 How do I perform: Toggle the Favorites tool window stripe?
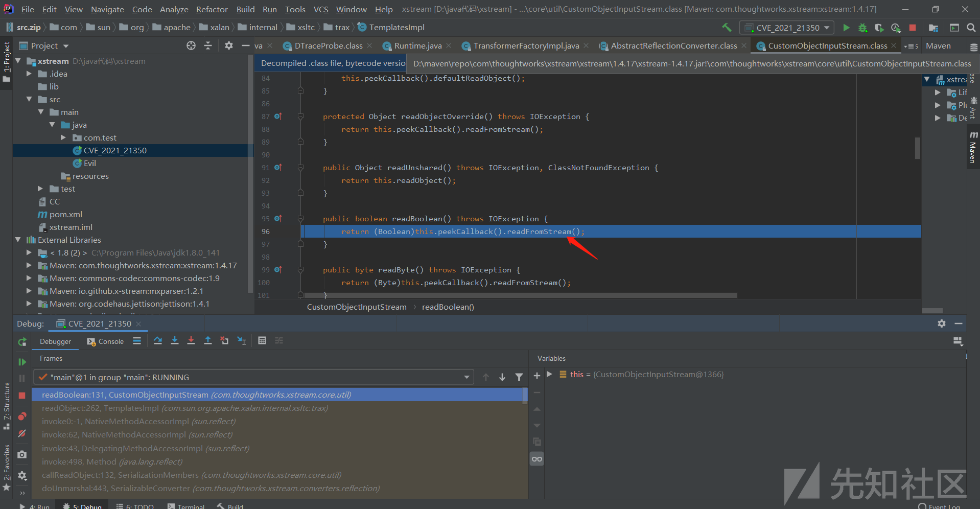(6, 468)
